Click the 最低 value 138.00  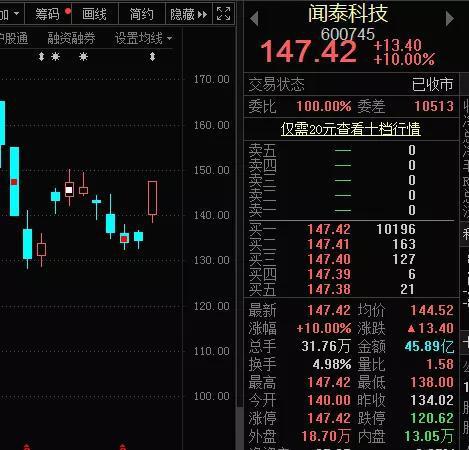tap(432, 382)
